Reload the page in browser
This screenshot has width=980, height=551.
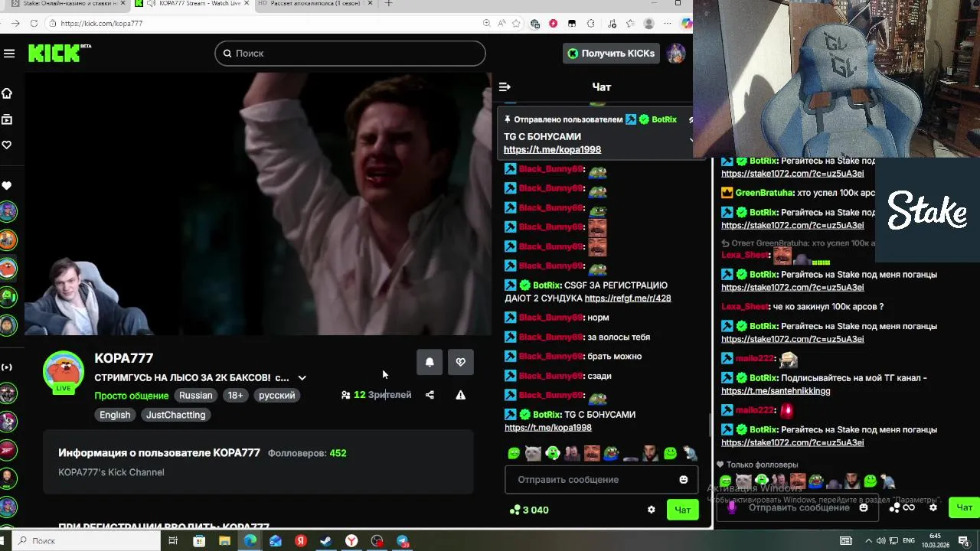point(34,24)
